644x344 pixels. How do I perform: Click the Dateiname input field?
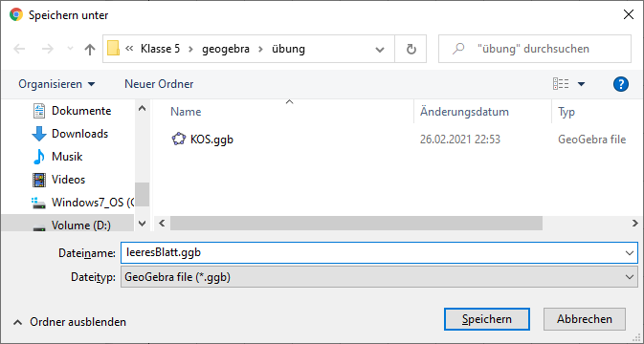click(379, 252)
